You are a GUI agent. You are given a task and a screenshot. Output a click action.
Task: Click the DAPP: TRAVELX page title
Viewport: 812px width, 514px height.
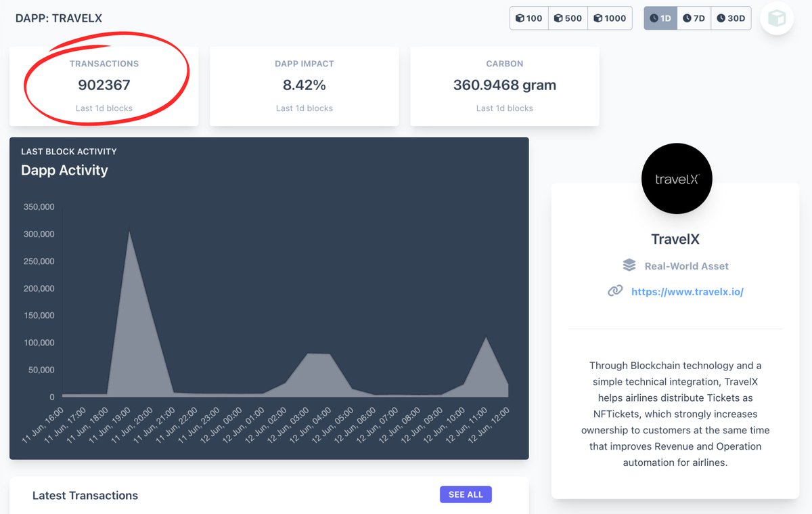click(59, 18)
